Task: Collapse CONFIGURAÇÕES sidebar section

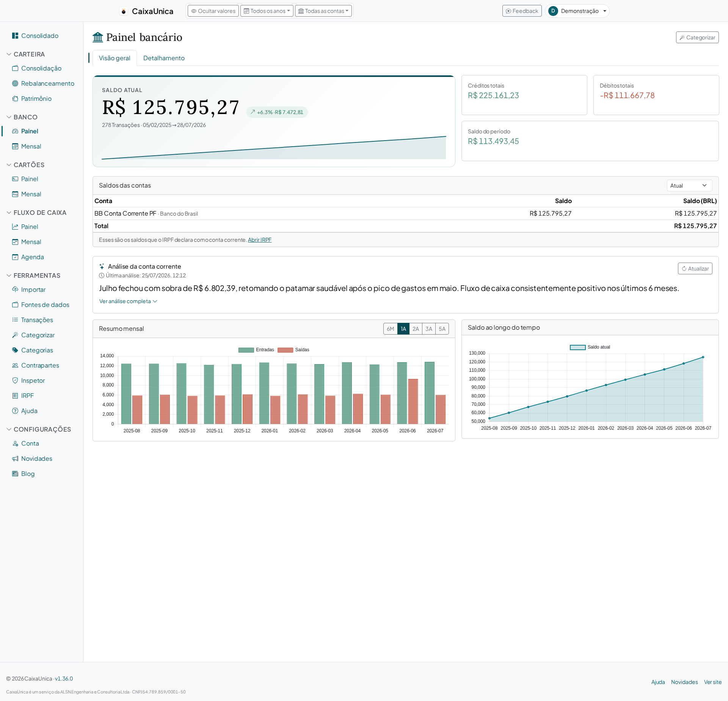Action: [39, 429]
